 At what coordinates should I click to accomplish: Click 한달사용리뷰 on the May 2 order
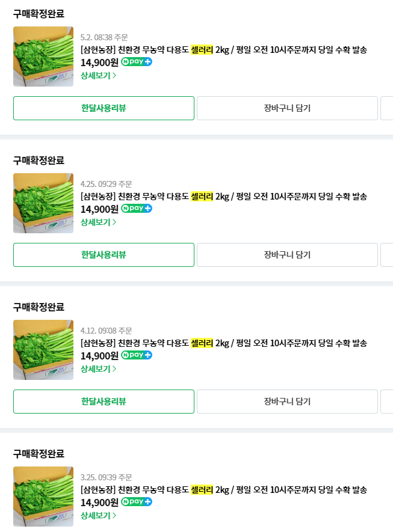click(104, 108)
